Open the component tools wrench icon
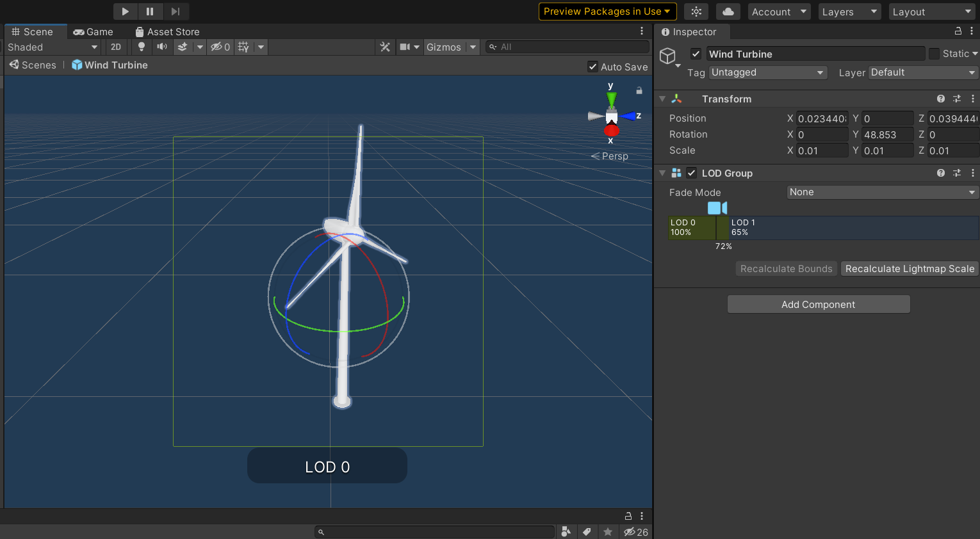Image resolution: width=980 pixels, height=539 pixels. coord(385,47)
